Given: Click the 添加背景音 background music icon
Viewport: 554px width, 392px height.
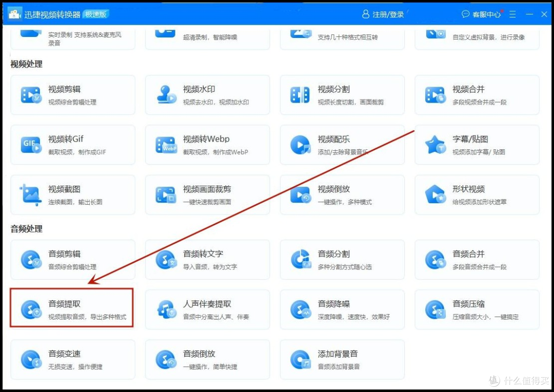Looking at the screenshot, I should [301, 359].
